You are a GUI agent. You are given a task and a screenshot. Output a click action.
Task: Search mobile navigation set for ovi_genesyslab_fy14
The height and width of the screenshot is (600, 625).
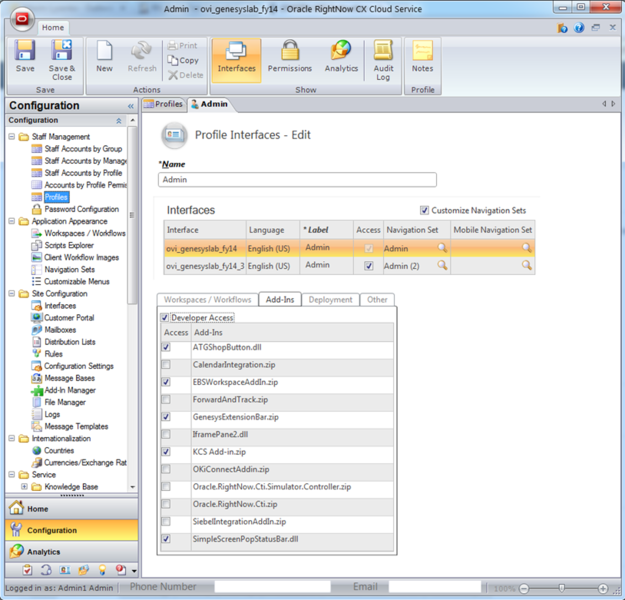(x=527, y=248)
